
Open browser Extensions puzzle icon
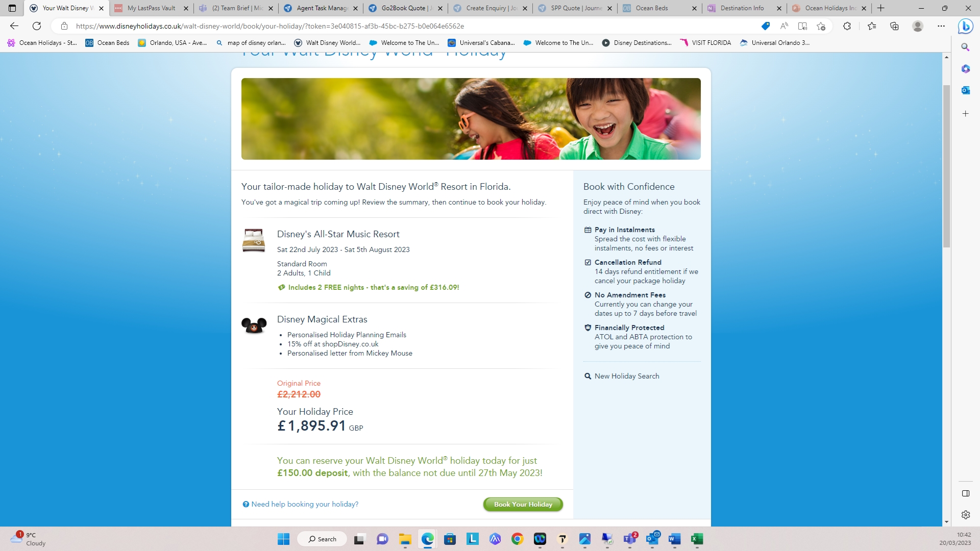(x=847, y=26)
